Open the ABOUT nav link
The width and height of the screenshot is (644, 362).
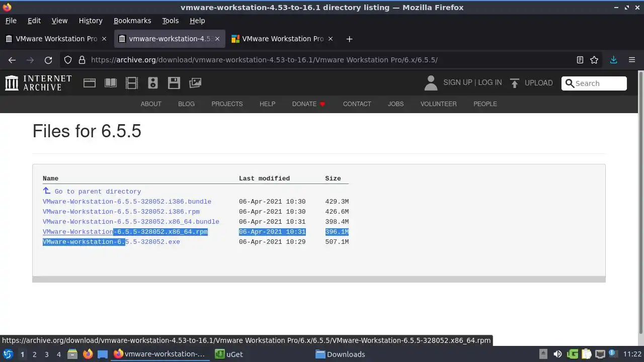coord(151,104)
